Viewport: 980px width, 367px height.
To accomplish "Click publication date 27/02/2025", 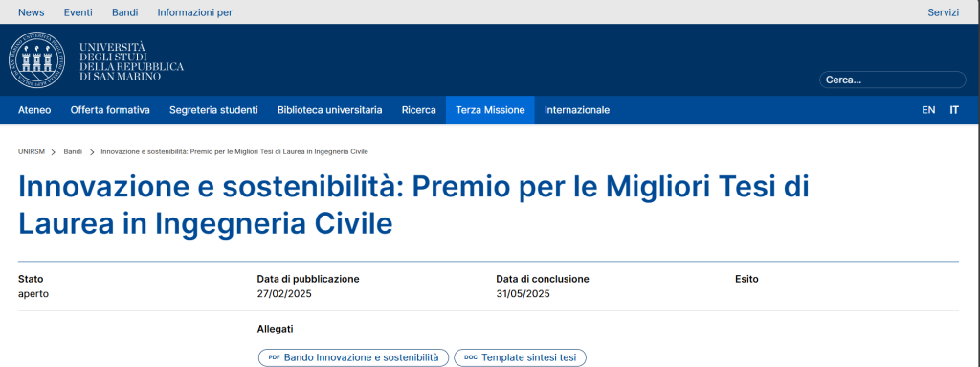I will tap(284, 294).
